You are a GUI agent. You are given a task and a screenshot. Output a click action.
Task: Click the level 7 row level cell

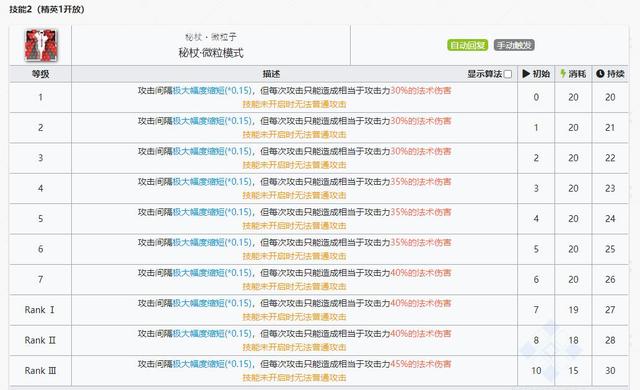point(40,279)
